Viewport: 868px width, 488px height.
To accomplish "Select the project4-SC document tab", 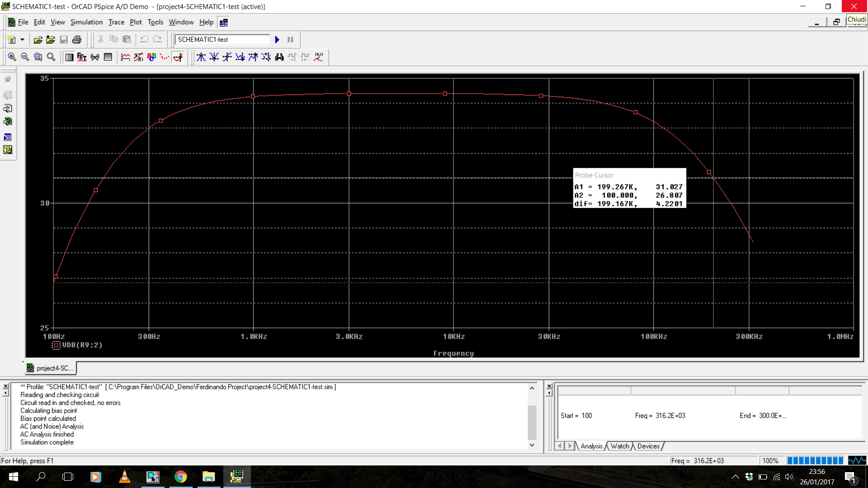I will click(x=51, y=368).
